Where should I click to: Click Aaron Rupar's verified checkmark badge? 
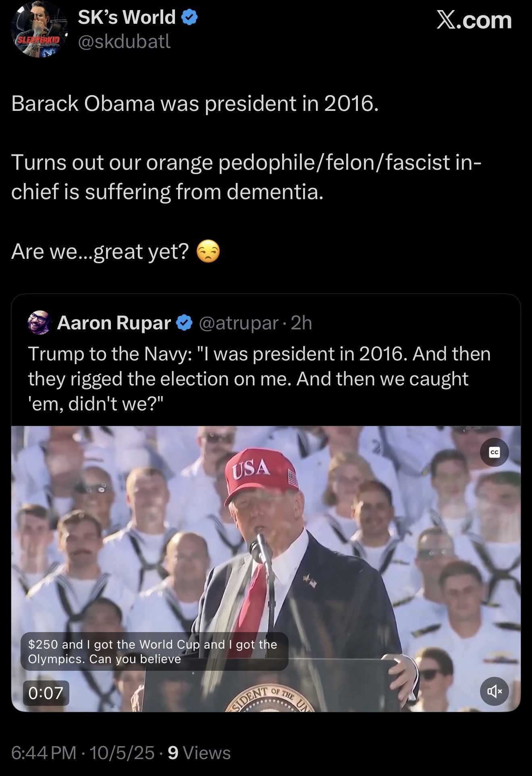click(x=185, y=323)
